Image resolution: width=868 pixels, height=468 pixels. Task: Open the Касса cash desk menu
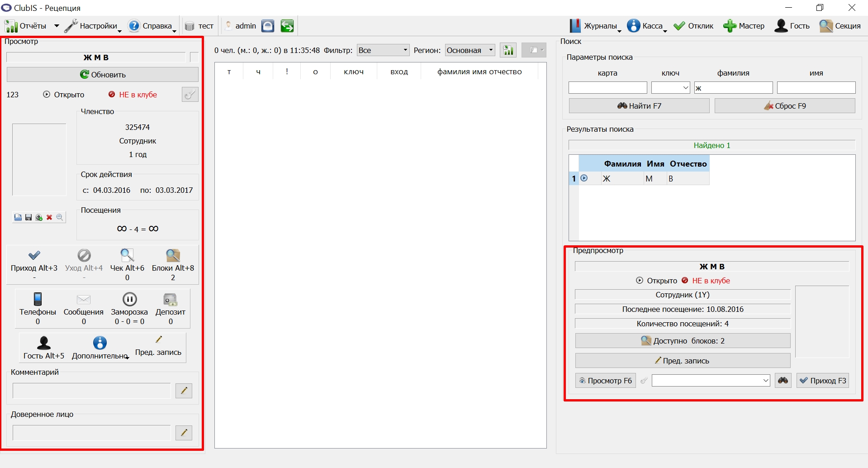(x=647, y=26)
